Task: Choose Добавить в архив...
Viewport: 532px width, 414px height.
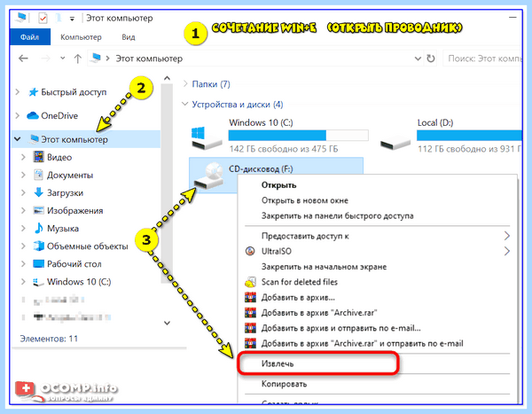Action: point(298,298)
